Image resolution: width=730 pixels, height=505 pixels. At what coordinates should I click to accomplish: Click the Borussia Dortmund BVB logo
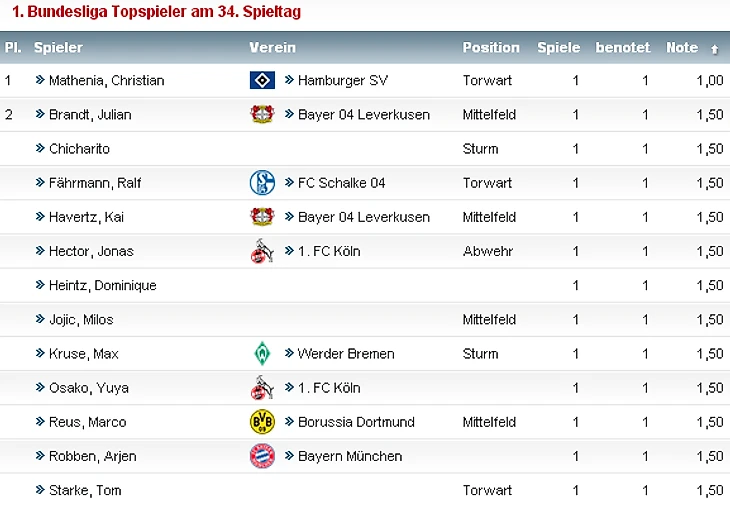[x=261, y=422]
